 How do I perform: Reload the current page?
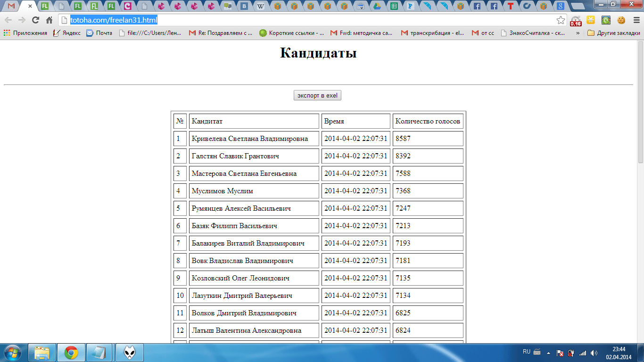[35, 20]
